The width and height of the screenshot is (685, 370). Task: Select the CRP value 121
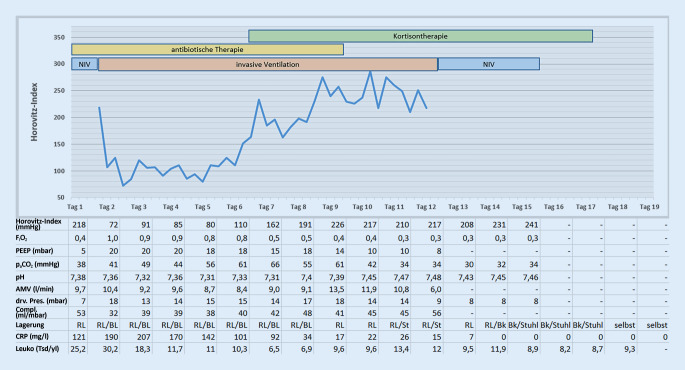[x=79, y=337]
